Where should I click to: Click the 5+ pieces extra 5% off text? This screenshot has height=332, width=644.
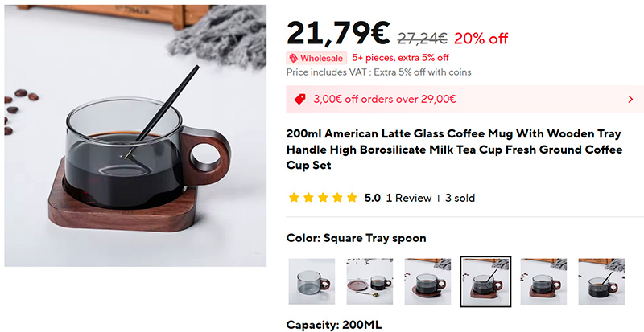pos(400,58)
